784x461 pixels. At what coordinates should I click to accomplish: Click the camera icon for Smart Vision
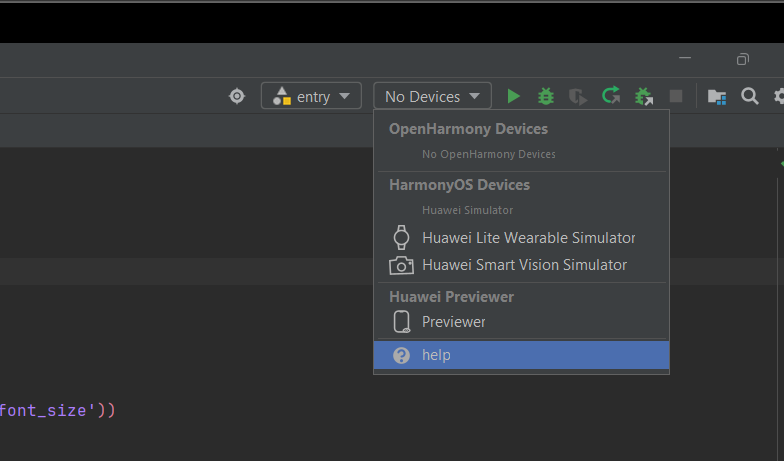click(x=402, y=265)
